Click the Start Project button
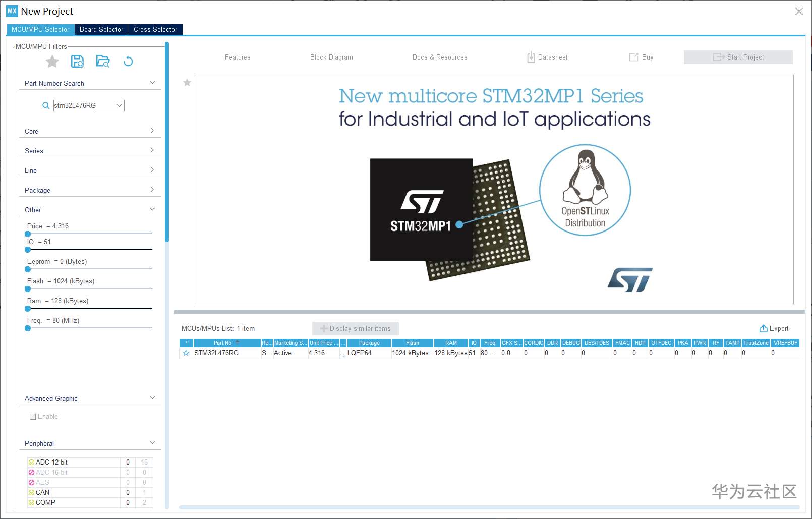 pyautogui.click(x=738, y=57)
